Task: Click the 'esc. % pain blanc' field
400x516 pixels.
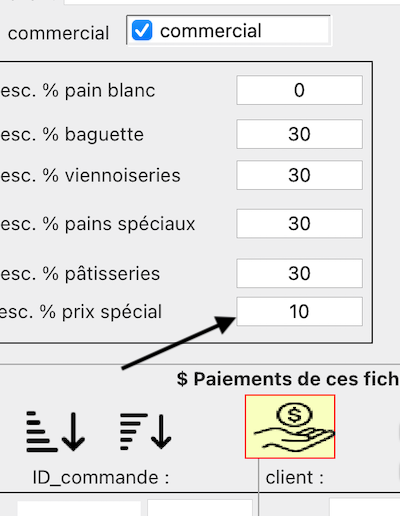Action: click(299, 90)
